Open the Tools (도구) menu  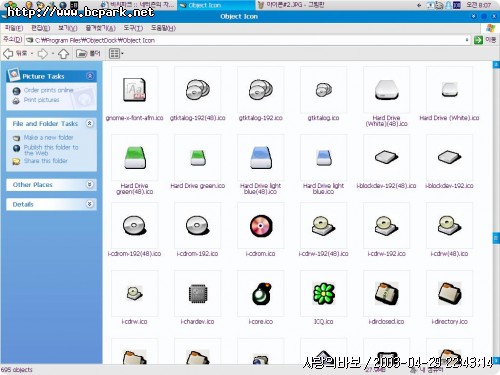133,28
